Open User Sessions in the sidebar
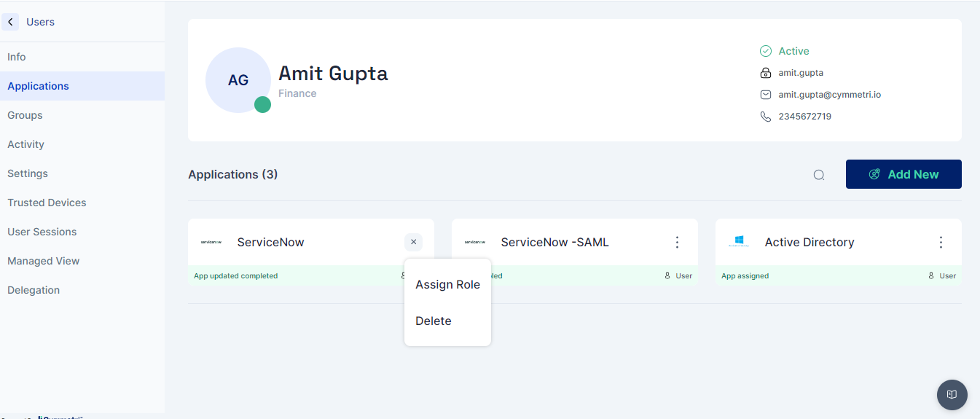 (42, 232)
